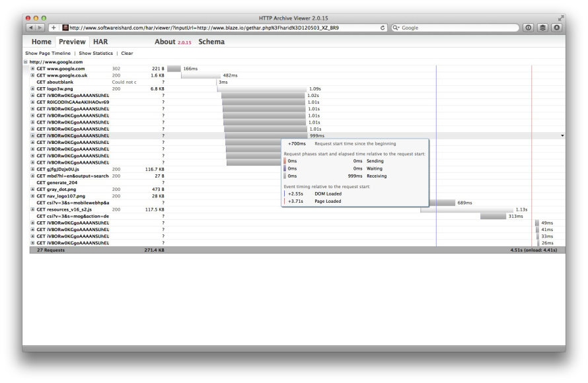The image size is (588, 383).
Task: Switch to the Schema tab
Action: (211, 42)
